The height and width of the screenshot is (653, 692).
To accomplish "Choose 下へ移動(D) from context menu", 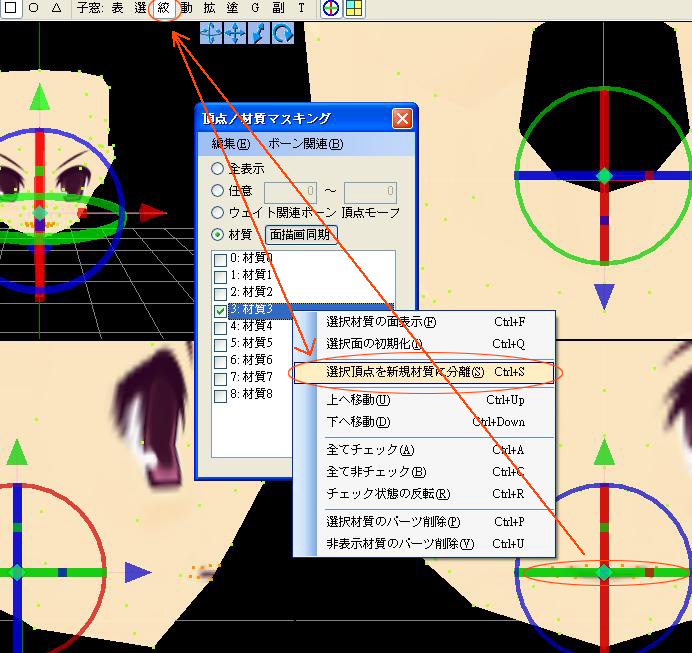I will tap(424, 422).
